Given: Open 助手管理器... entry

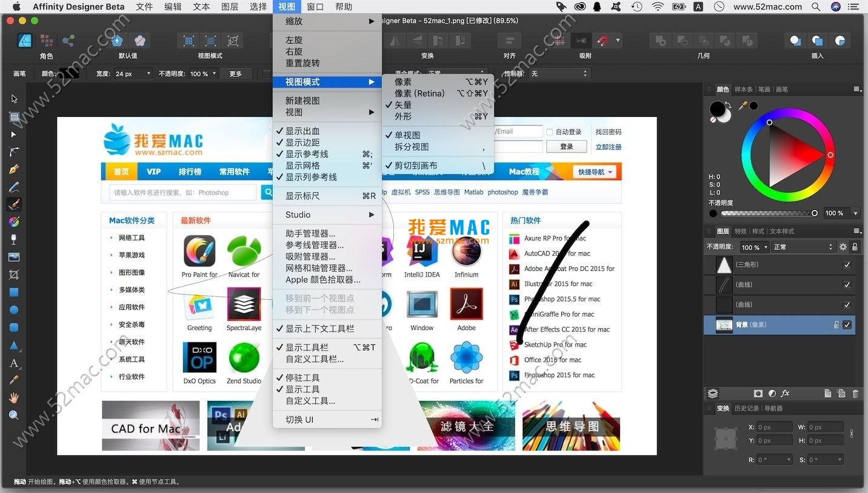Looking at the screenshot, I should [x=327, y=233].
